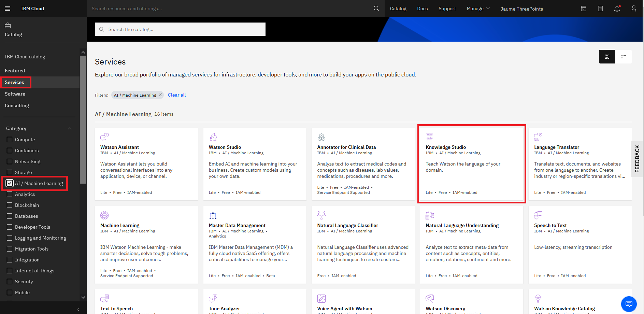Click the Speech to Text icon
This screenshot has width=644, height=314.
(x=538, y=215)
